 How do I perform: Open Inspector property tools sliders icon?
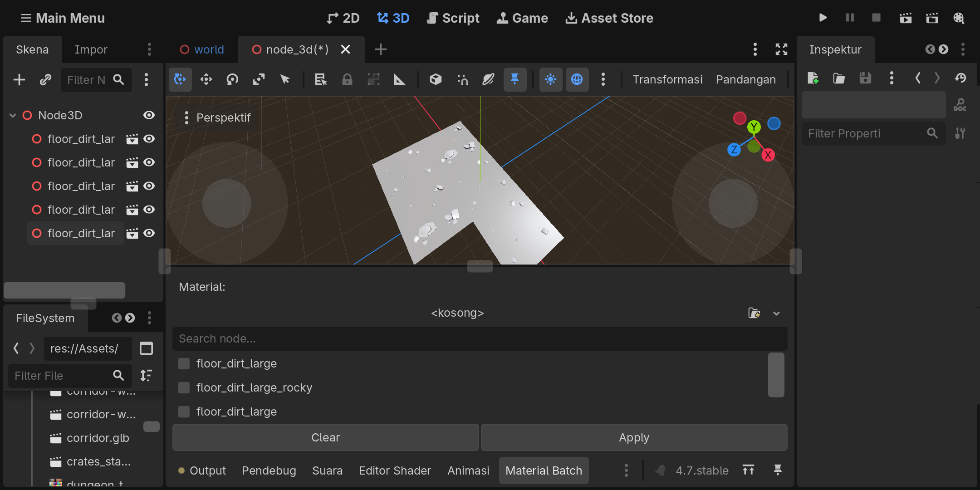point(960,133)
